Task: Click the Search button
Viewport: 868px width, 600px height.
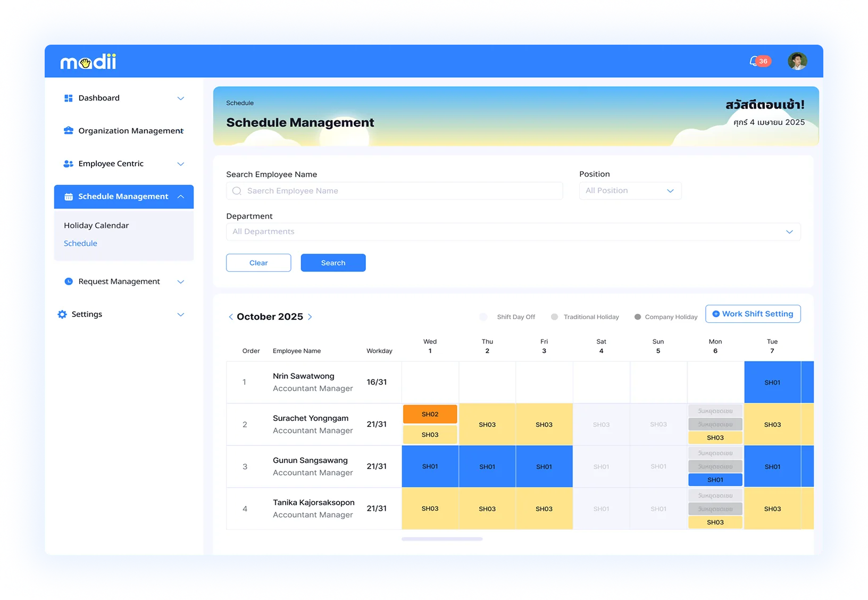Action: pos(333,263)
